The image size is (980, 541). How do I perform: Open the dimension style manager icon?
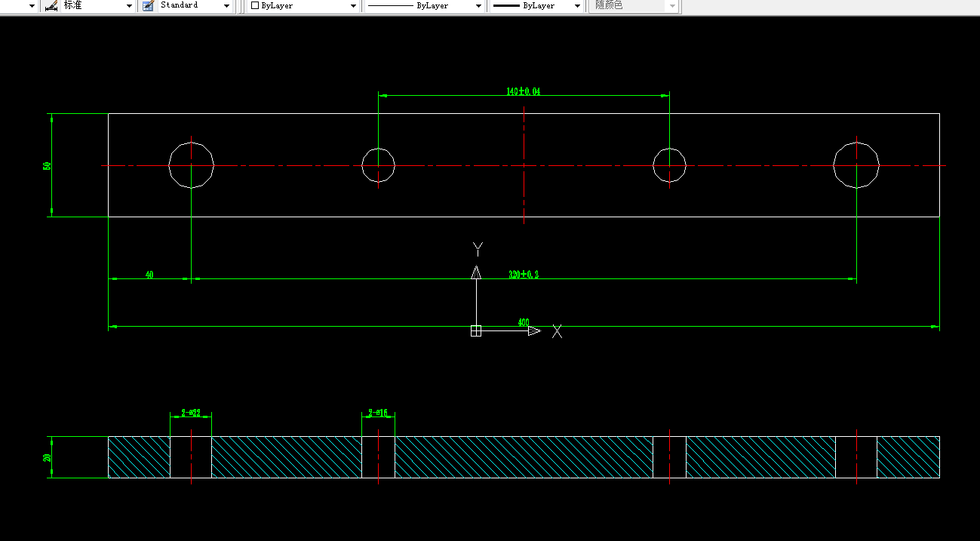click(x=51, y=5)
